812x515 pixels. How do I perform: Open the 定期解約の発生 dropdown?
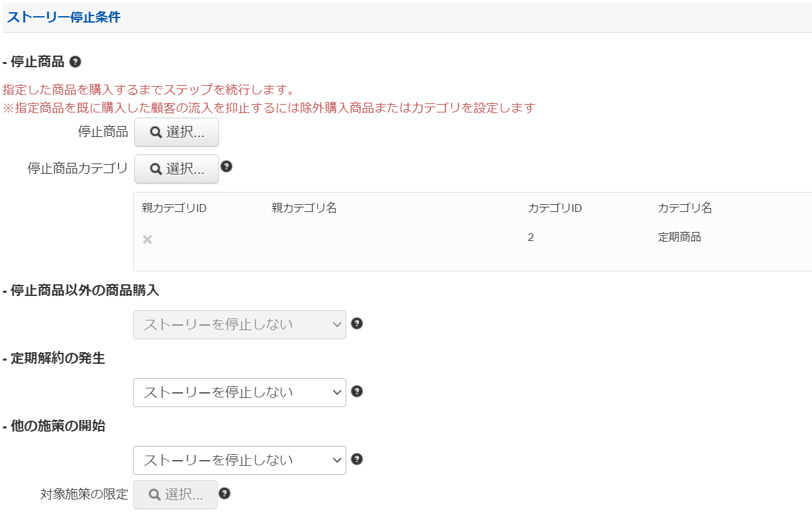(x=239, y=392)
